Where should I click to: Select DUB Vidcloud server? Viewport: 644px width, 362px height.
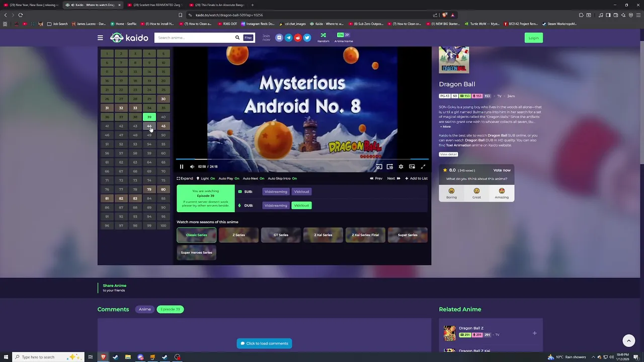(301, 205)
